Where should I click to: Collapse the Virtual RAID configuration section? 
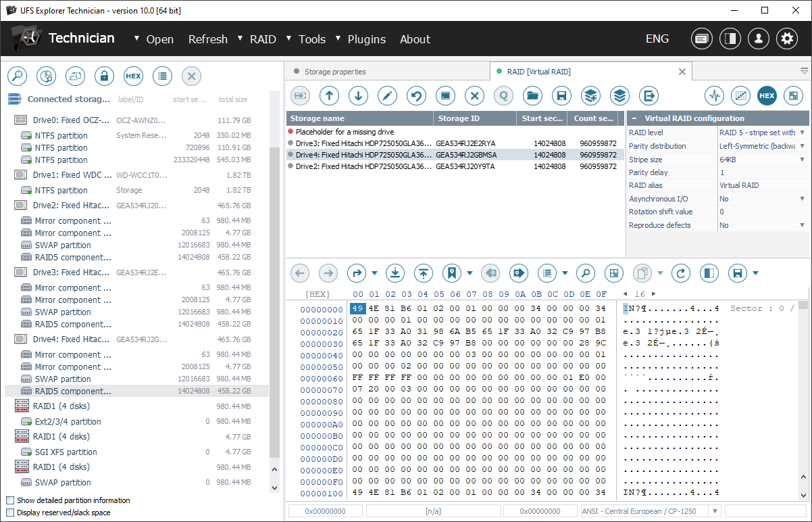tap(635, 118)
